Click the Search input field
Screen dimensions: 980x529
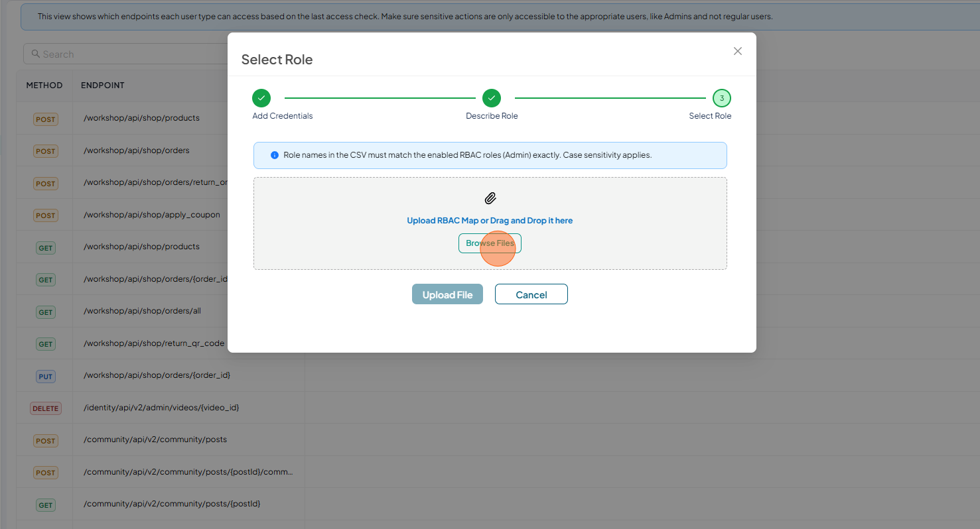tap(126, 54)
